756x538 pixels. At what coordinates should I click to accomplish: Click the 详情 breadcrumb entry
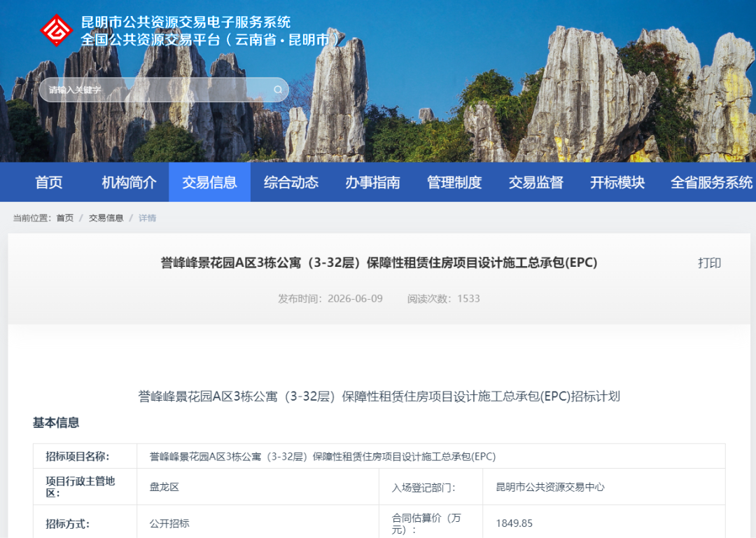tap(147, 218)
